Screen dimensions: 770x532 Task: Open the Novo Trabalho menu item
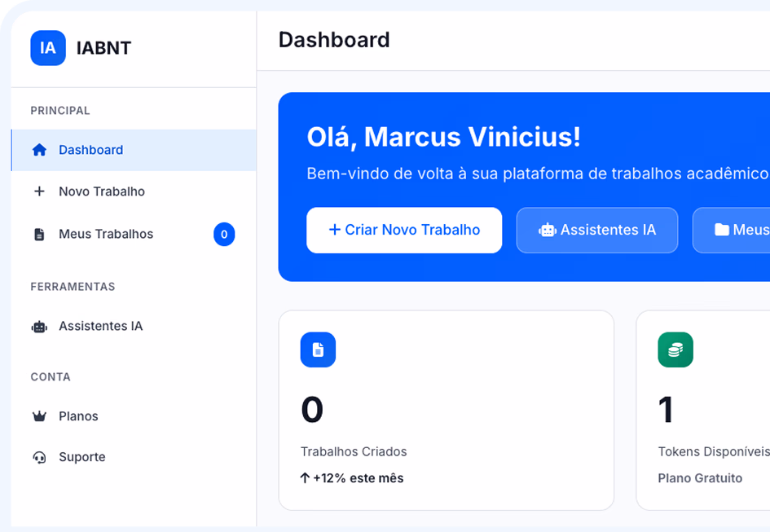102,191
